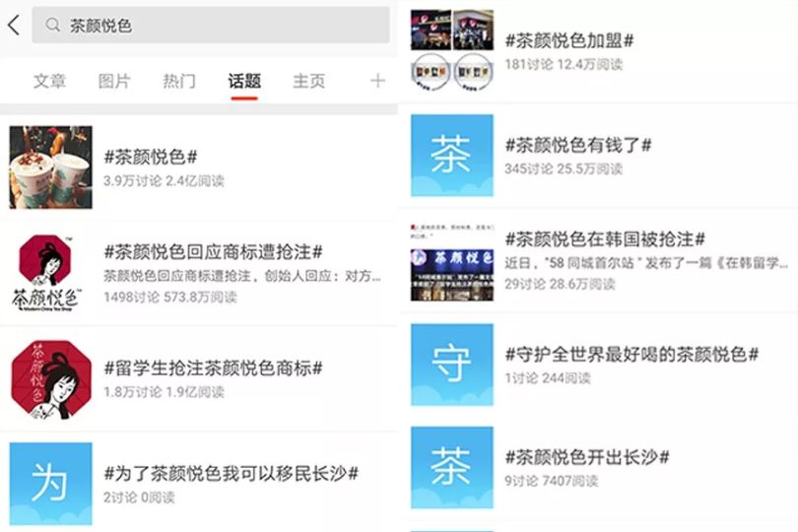This screenshot has height=532, width=798.
Task: Open topic #茶颜悦色加盟#
Action: 569,40
